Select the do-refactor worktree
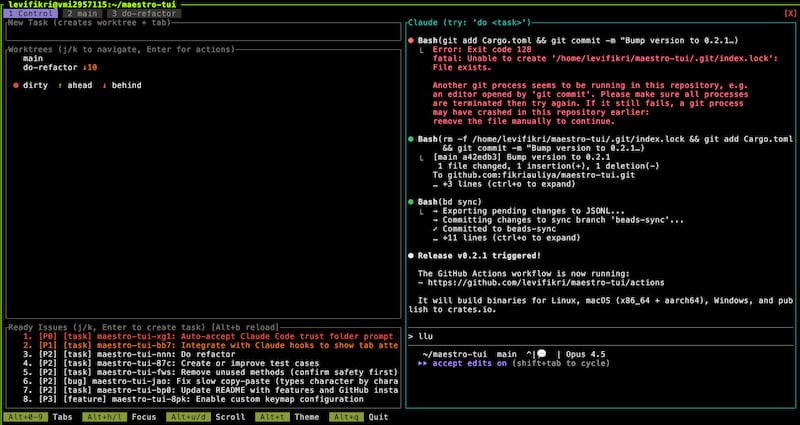Image resolution: width=800 pixels, height=425 pixels. pyautogui.click(x=50, y=67)
